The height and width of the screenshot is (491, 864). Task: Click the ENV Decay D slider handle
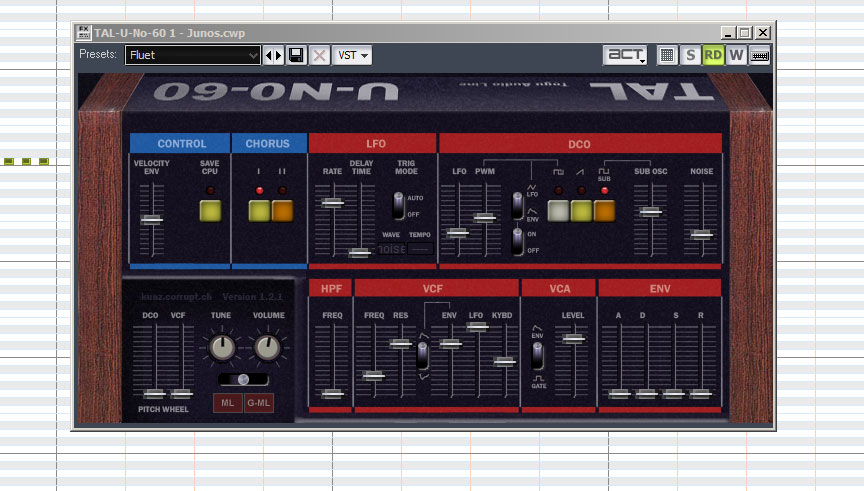click(646, 393)
